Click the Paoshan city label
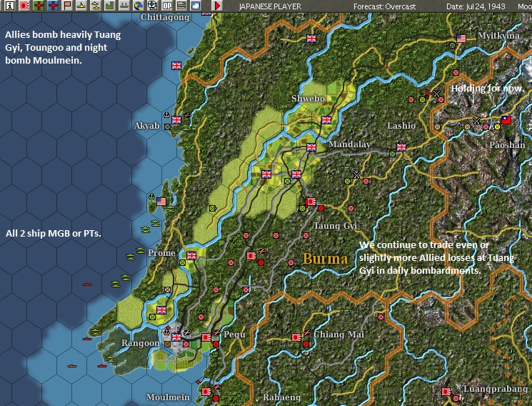The height and width of the screenshot is (406, 532). tap(507, 145)
